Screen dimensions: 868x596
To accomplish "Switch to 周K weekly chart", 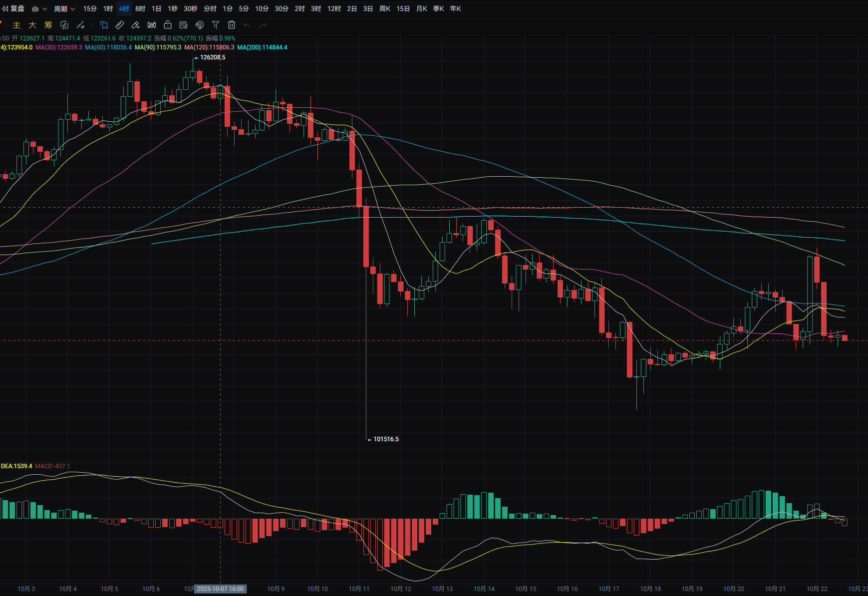I will pos(385,8).
